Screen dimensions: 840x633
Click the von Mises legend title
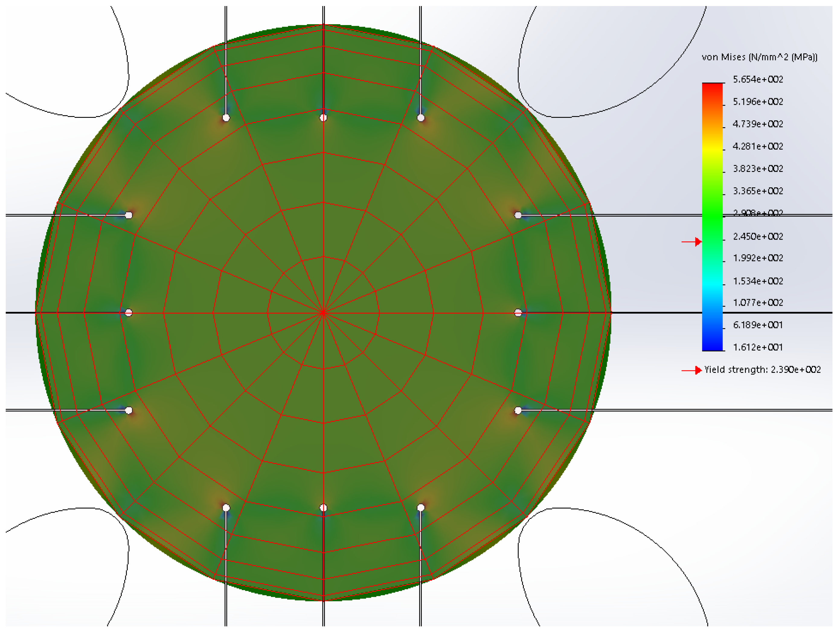point(759,57)
